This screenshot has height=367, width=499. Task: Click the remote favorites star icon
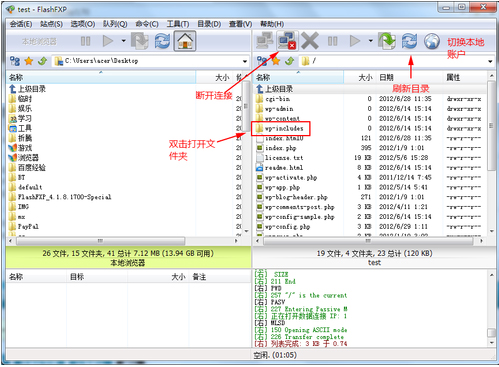tap(276, 61)
